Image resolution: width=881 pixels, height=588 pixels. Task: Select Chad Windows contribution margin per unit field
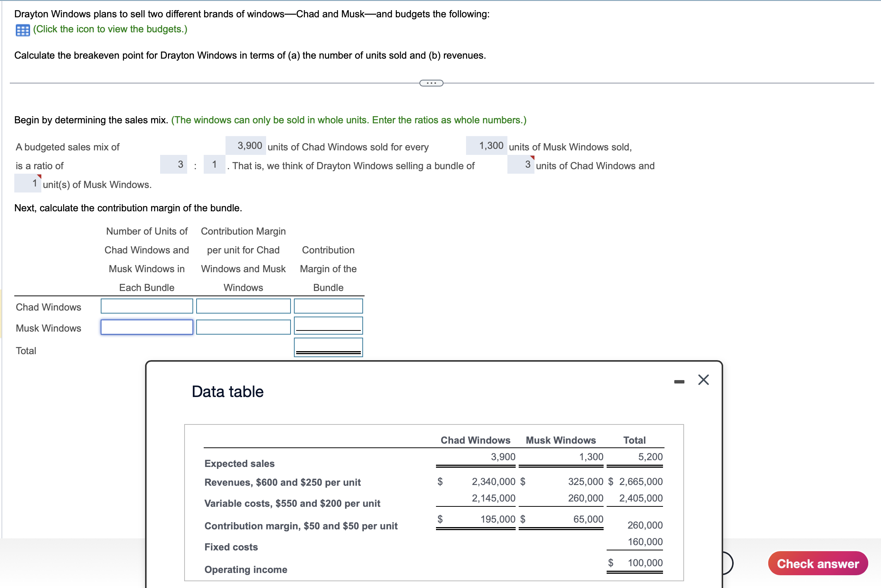[243, 306]
